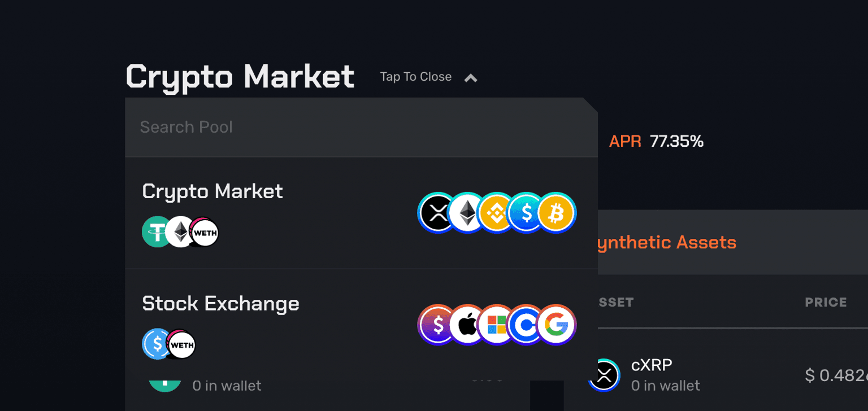Click the Ethereum icon in Crypto Market pool
The image size is (868, 411).
point(466,212)
